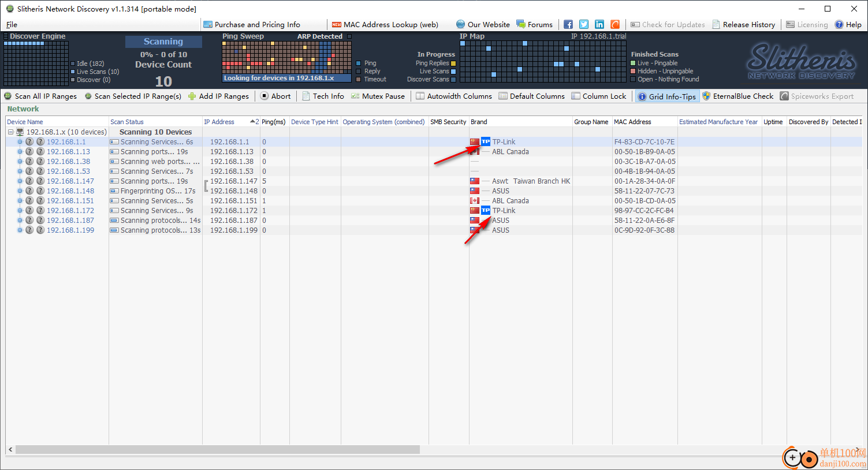Run EternalBlue Check
Image resolution: width=868 pixels, height=470 pixels.
(x=738, y=96)
